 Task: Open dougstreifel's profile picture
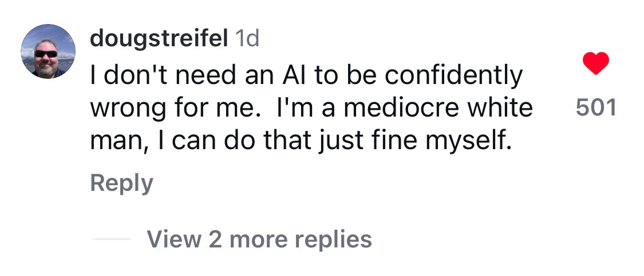(48, 51)
